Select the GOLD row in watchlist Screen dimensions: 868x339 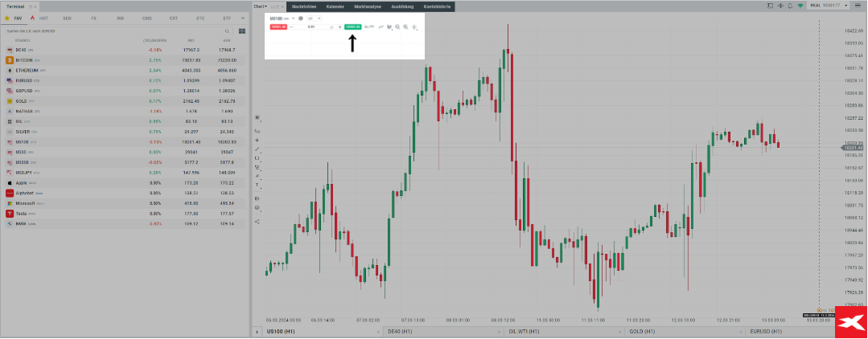click(125, 101)
